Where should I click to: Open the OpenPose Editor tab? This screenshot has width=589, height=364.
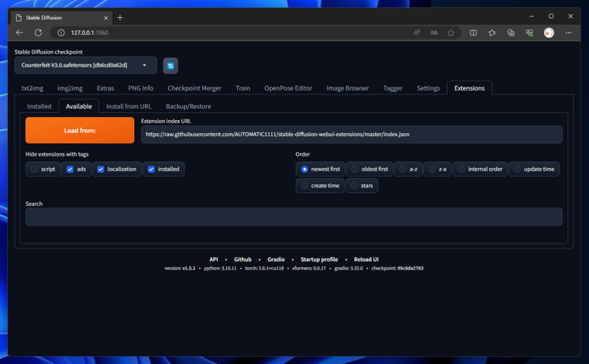tap(288, 88)
